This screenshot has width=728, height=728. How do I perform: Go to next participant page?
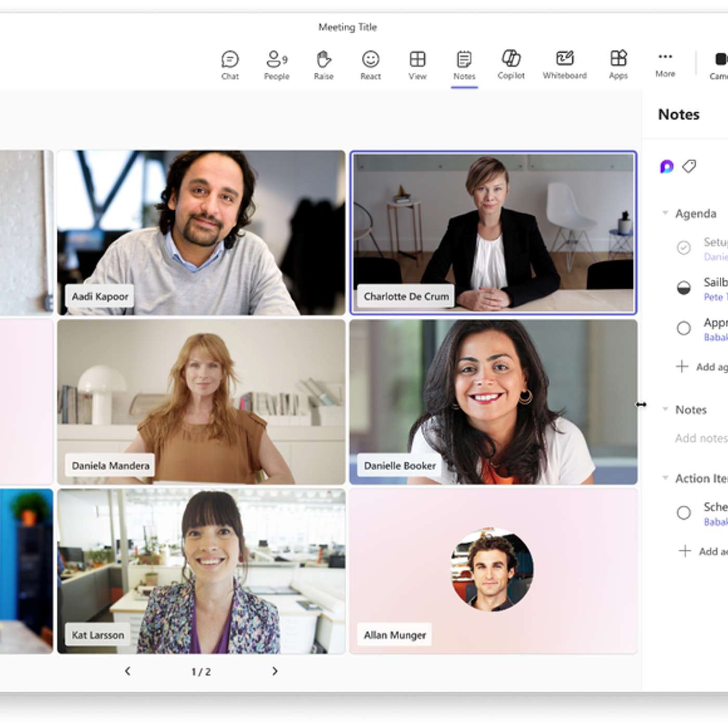[275, 671]
